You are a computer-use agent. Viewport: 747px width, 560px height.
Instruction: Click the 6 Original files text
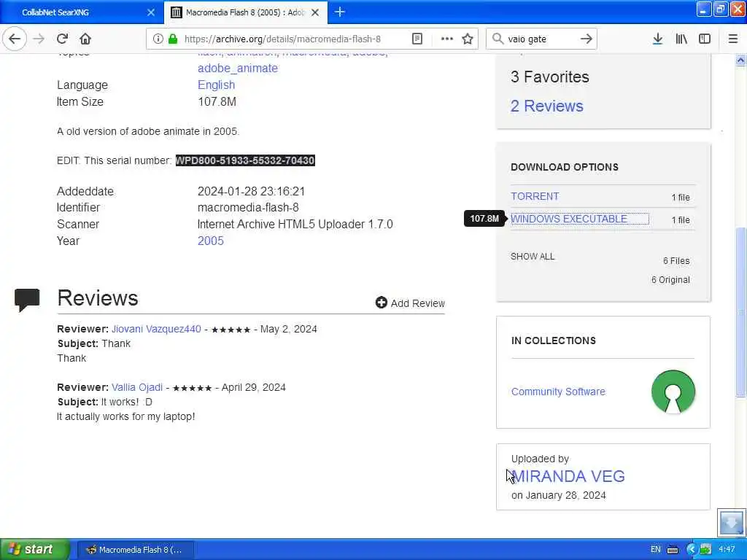[670, 279]
